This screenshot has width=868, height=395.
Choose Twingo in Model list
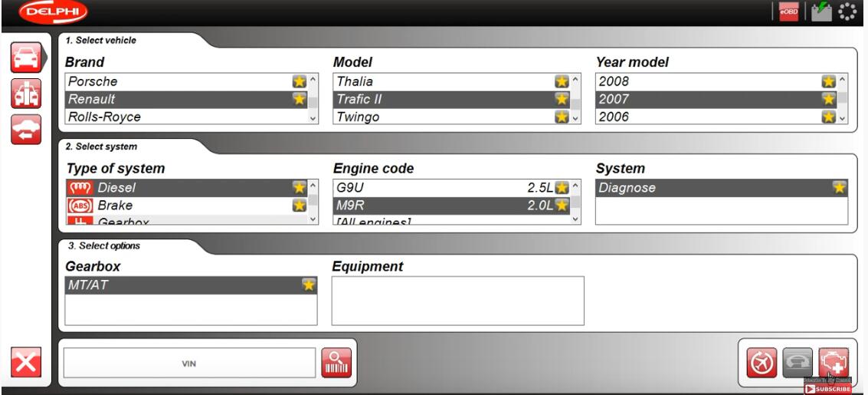tap(451, 117)
